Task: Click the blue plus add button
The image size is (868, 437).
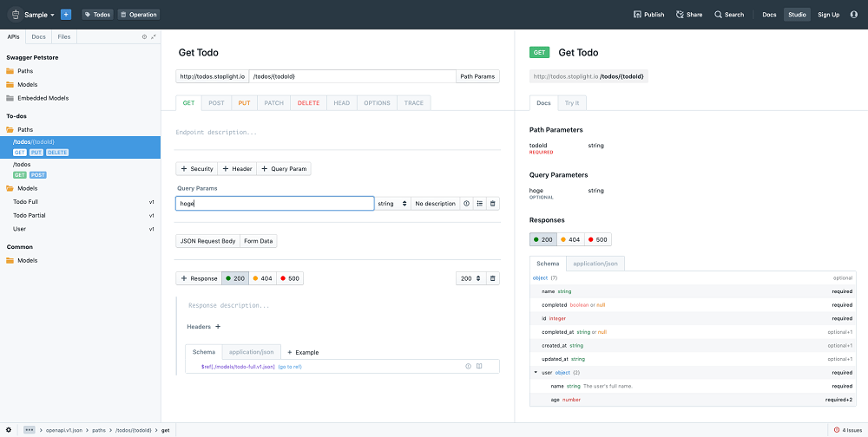Action: (66, 15)
